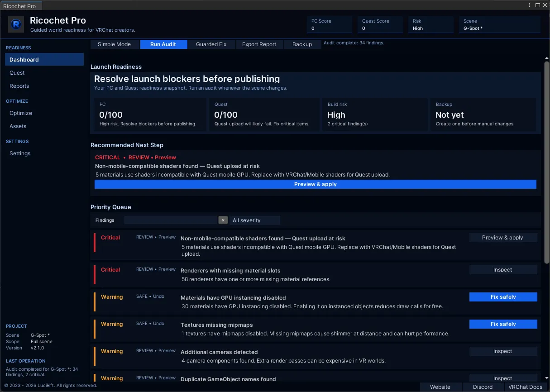Click the Quest Score header box
The image size is (550, 392).
click(380, 24)
